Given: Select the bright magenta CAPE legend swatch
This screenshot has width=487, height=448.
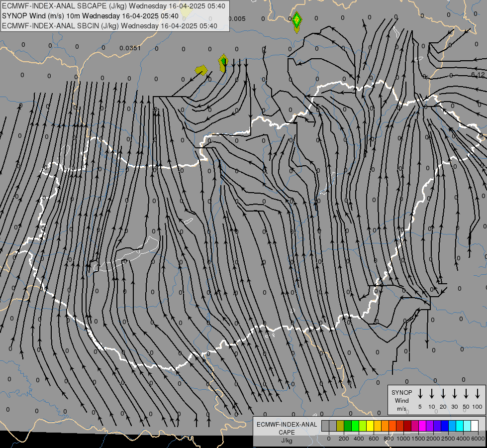Looking at the screenshot, I should [422, 426].
